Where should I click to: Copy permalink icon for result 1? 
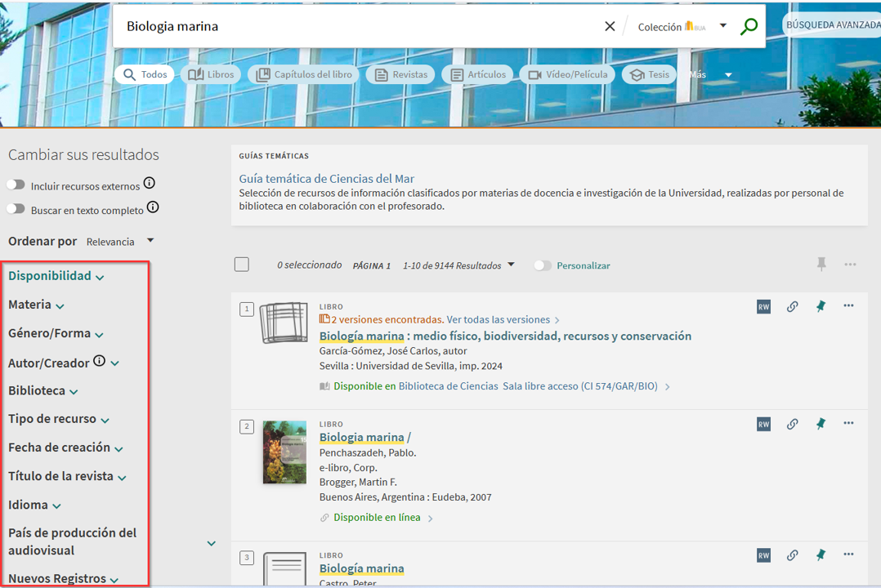[x=792, y=306]
